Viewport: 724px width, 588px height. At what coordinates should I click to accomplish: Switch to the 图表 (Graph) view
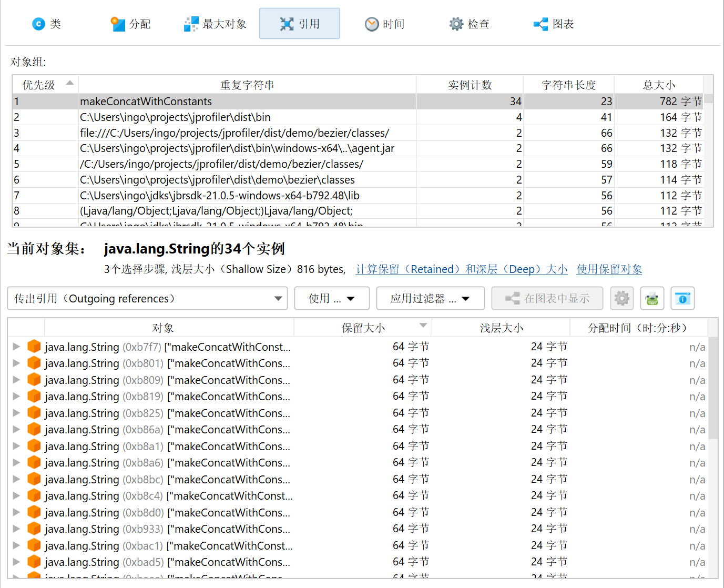tap(554, 24)
